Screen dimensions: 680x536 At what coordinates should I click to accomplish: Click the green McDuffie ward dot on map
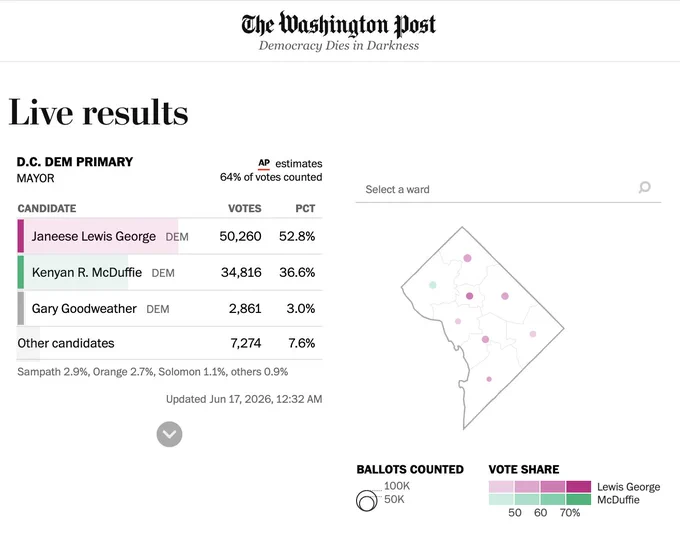click(432, 285)
